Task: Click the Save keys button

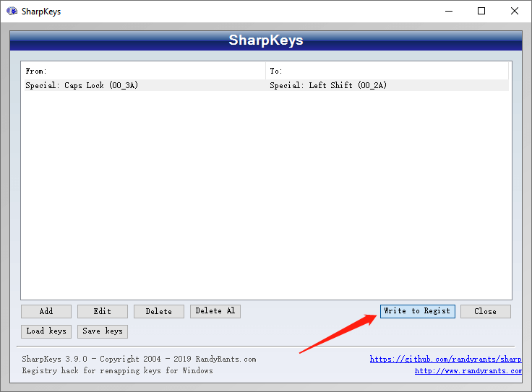Action: coord(103,331)
